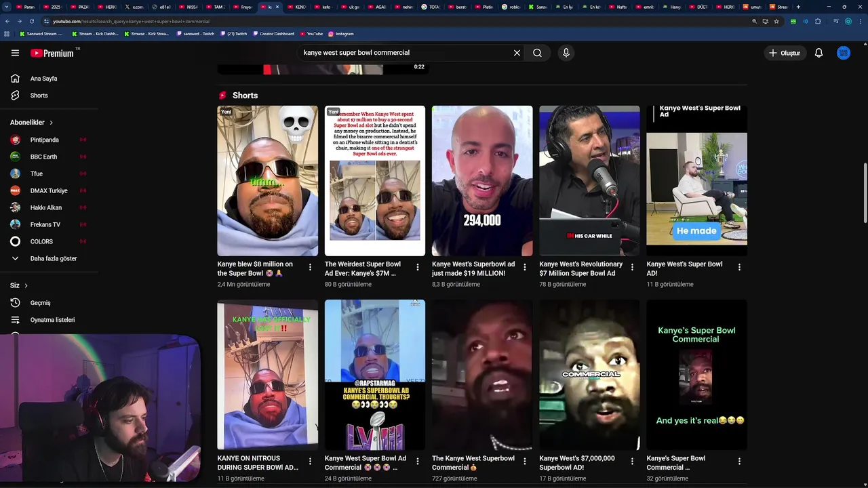Viewport: 868px width, 488px height.
Task: Open options for 'Superbowl ad just made $19 MILLION' short
Action: point(525,267)
